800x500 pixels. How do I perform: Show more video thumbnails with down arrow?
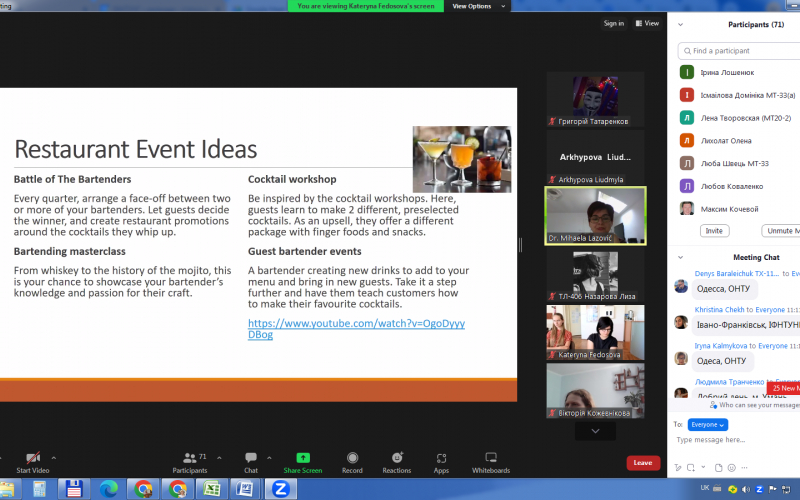[595, 431]
